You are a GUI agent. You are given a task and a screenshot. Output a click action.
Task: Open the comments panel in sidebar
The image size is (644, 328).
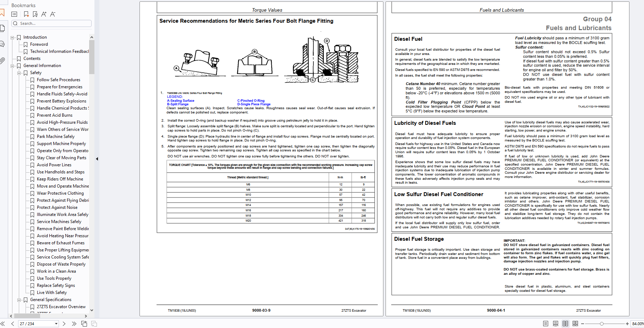(x=2, y=44)
